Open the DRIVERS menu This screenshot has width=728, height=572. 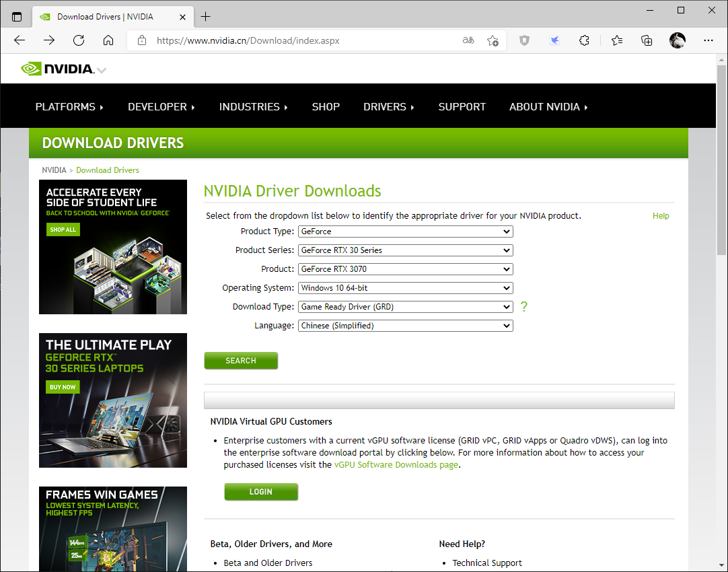(x=389, y=107)
